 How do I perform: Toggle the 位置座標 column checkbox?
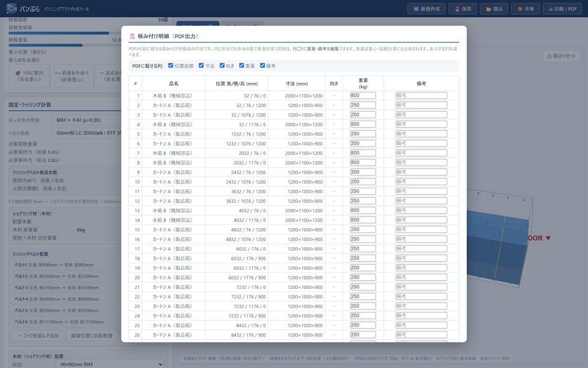tap(171, 66)
